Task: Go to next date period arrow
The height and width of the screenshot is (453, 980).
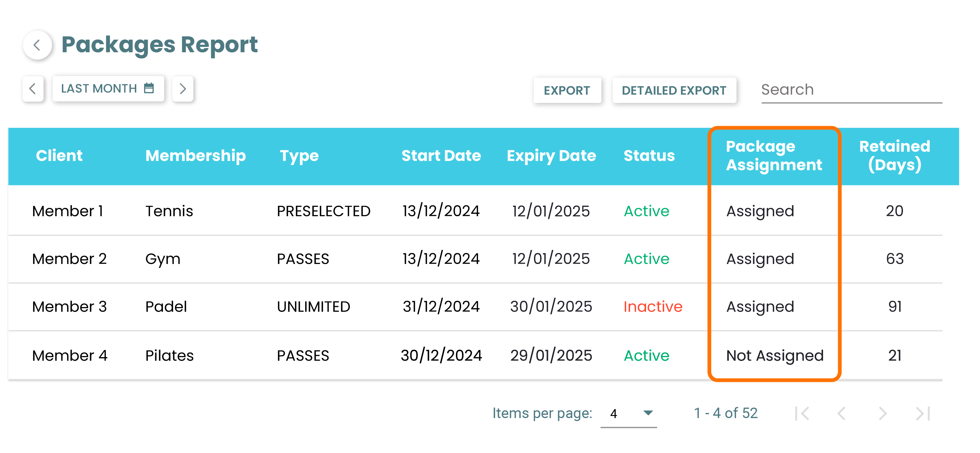Action: (x=183, y=89)
